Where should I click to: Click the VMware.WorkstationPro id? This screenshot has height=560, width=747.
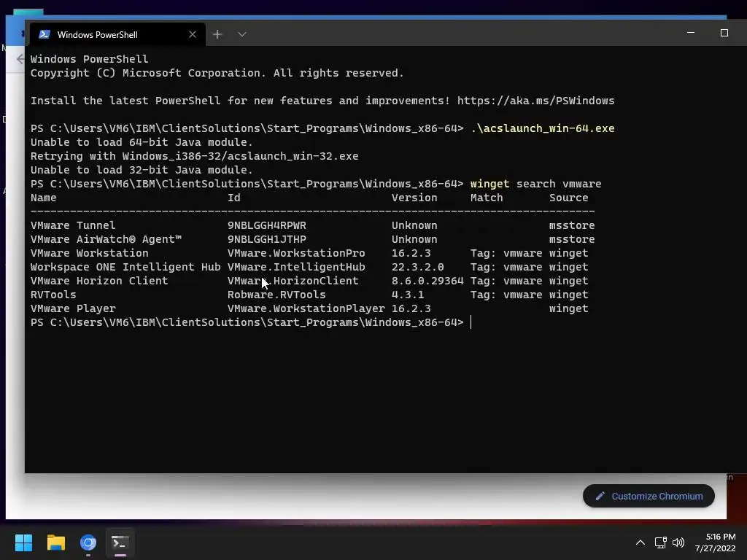point(296,253)
